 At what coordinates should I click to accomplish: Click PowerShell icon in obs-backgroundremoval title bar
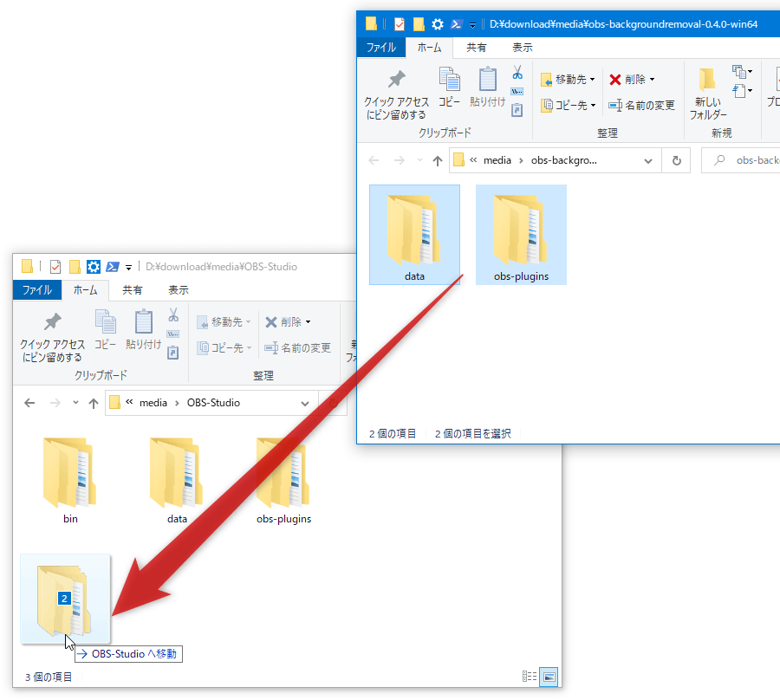coord(456,24)
